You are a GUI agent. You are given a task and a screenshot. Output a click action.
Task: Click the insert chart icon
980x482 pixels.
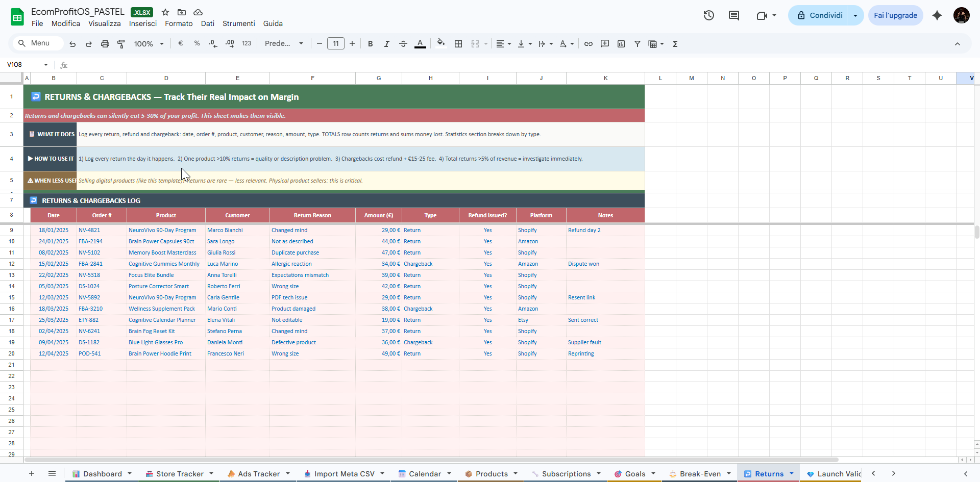(x=621, y=44)
